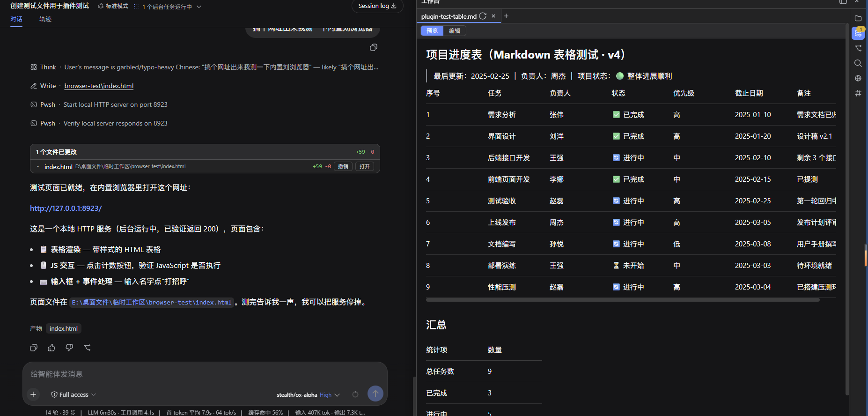The image size is (868, 416).
Task: Close the plugin-test-table.md tab
Action: point(493,16)
